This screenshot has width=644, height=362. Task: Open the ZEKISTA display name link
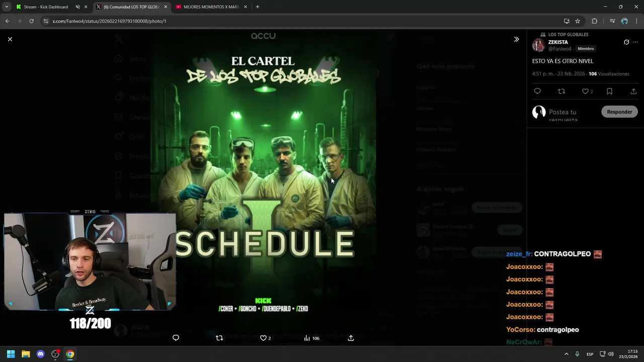558,42
